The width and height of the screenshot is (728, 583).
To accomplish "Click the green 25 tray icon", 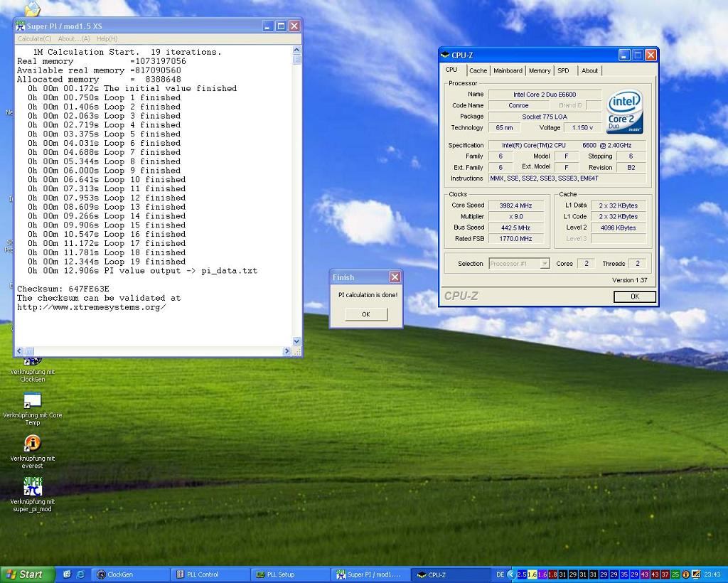I will click(675, 574).
